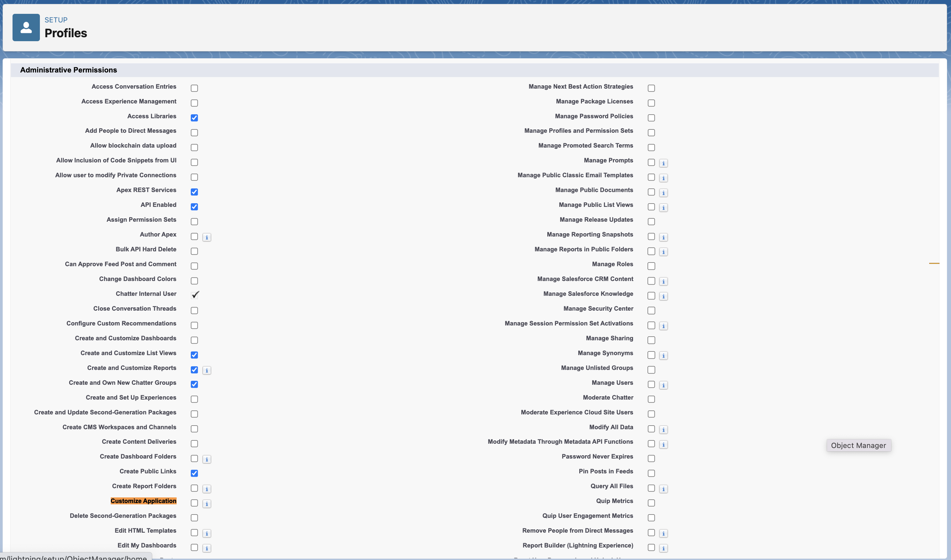The height and width of the screenshot is (560, 951).
Task: Open info icon beside Create and Customize Reports
Action: [207, 371]
